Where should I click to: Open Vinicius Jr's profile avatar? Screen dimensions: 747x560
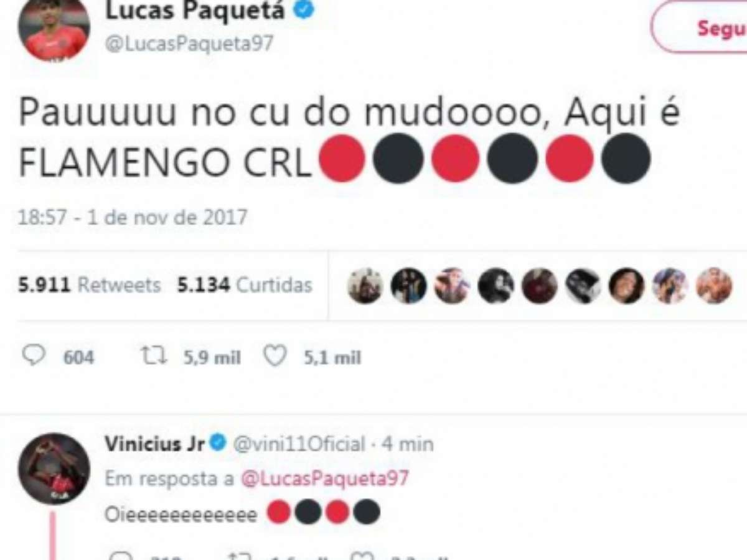click(54, 469)
